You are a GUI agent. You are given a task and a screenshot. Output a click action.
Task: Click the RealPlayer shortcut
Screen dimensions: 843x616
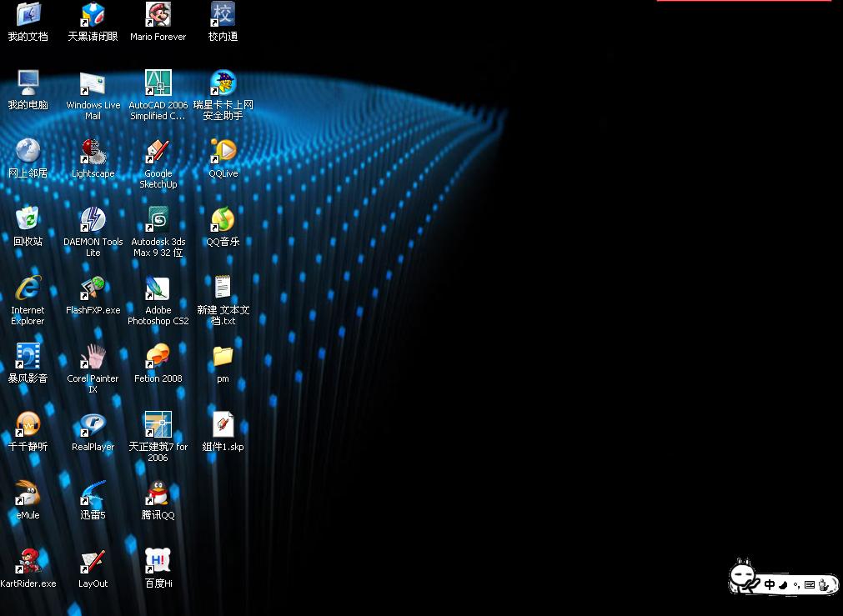93,426
